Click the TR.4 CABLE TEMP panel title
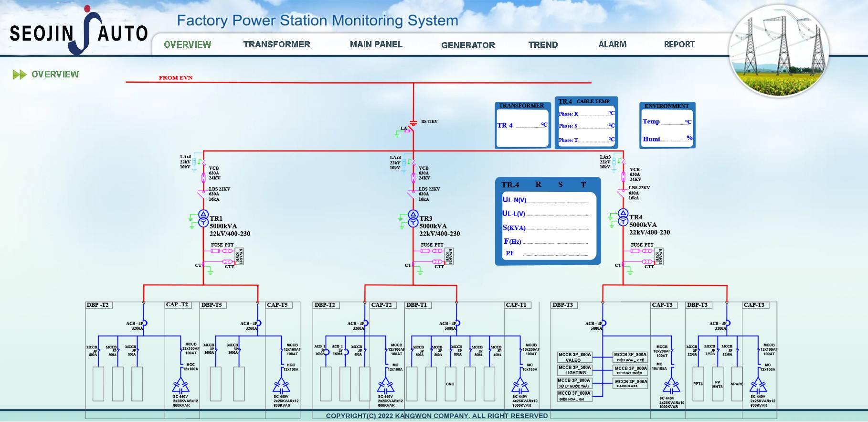Screen dimensions: 868x422 [583, 101]
